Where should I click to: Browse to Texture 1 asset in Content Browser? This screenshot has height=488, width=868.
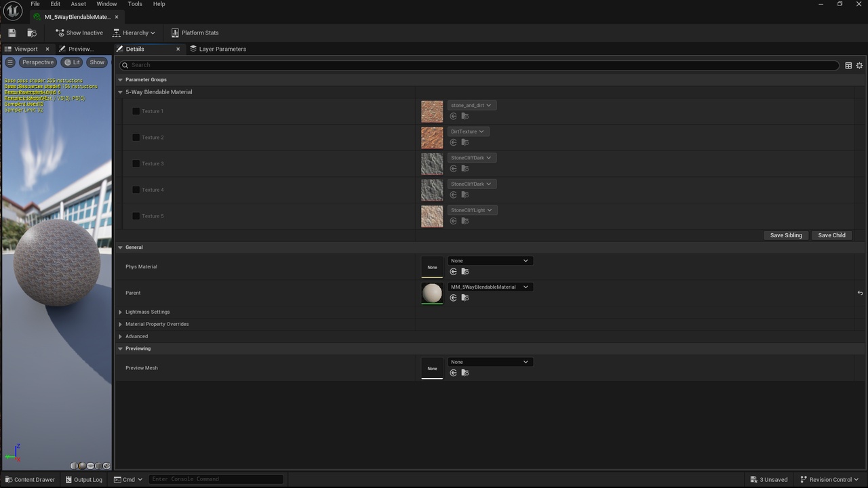[x=465, y=116]
